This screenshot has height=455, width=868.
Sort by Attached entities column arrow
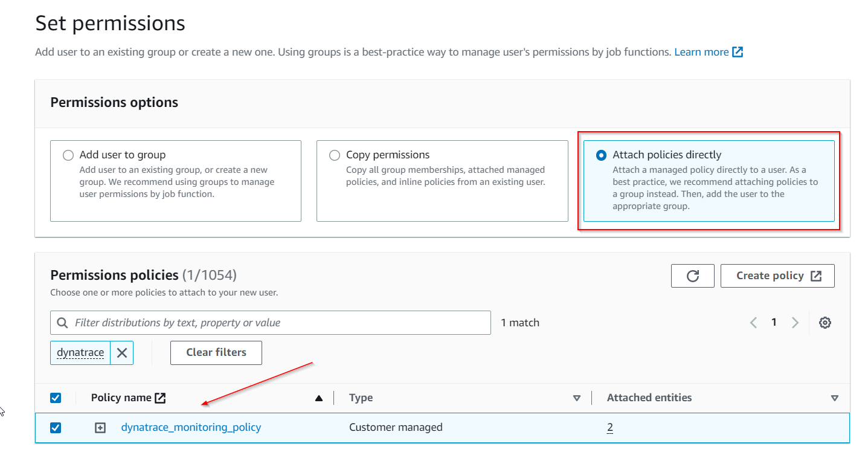pos(834,398)
